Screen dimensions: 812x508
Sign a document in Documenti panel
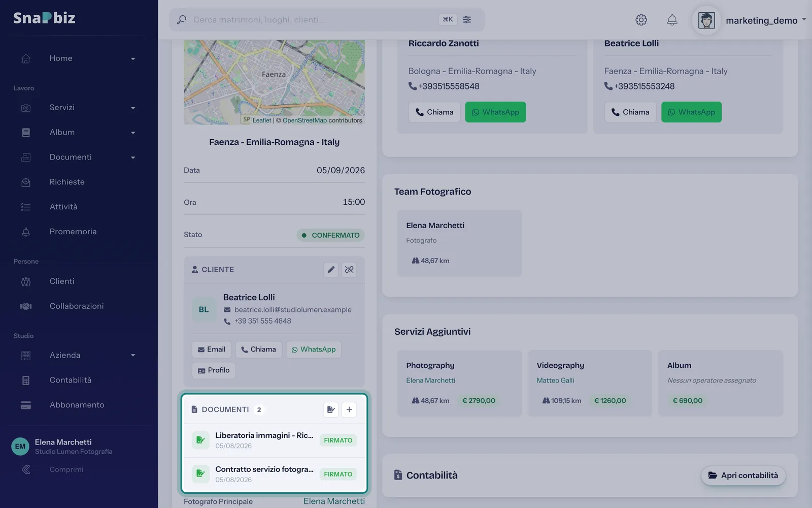coord(331,409)
